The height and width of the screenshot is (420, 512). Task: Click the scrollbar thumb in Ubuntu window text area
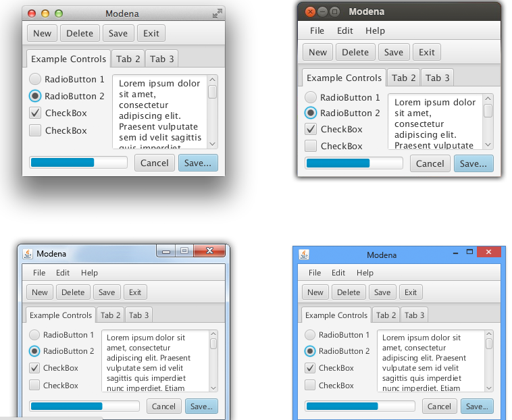coord(488,111)
